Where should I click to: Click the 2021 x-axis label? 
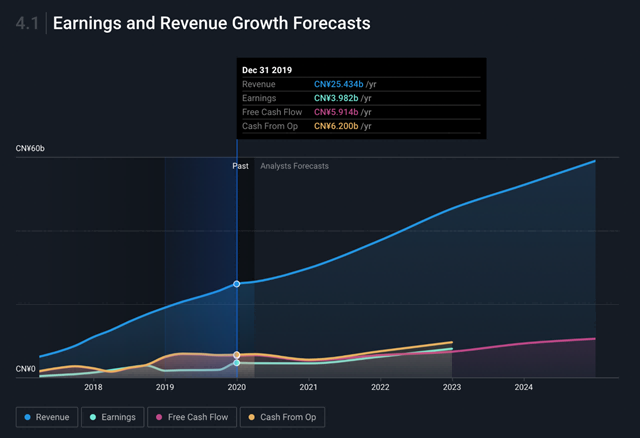pos(308,386)
